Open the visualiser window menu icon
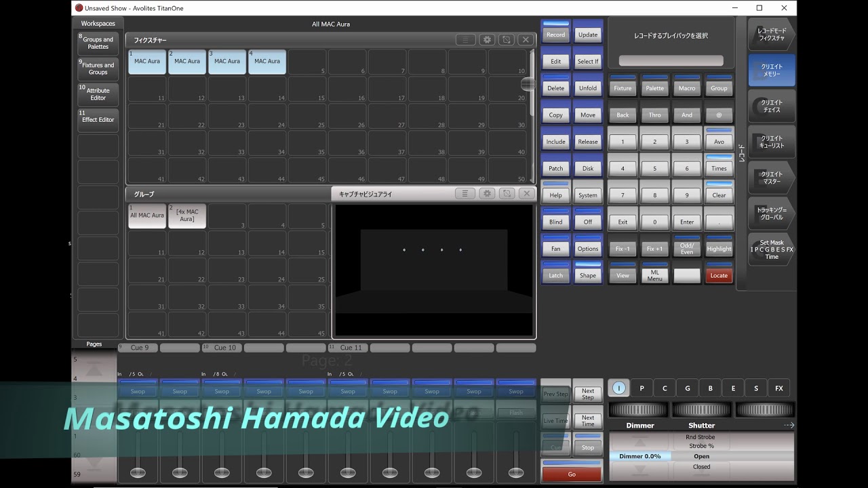This screenshot has height=488, width=868. coord(465,194)
